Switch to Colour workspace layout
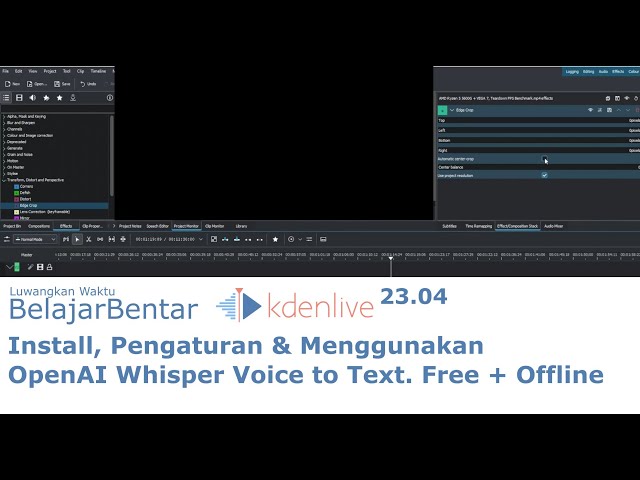This screenshot has width=640, height=480. [633, 71]
